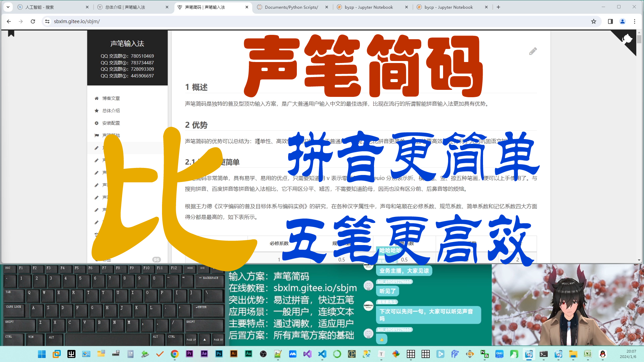Open File Explorer folder in the taskbar
Image resolution: width=644 pixels, height=362 pixels.
coord(573,354)
